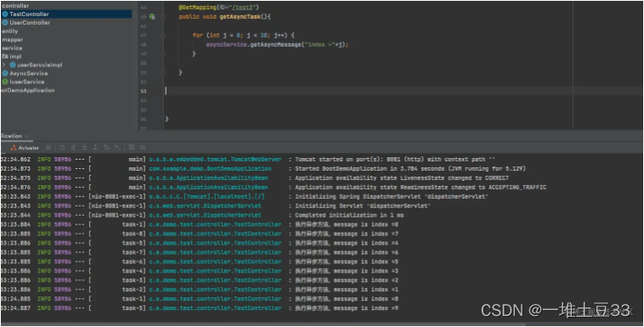Image resolution: width=644 pixels, height=327 pixels.
Task: Select the Application run tab
Action: point(11,136)
